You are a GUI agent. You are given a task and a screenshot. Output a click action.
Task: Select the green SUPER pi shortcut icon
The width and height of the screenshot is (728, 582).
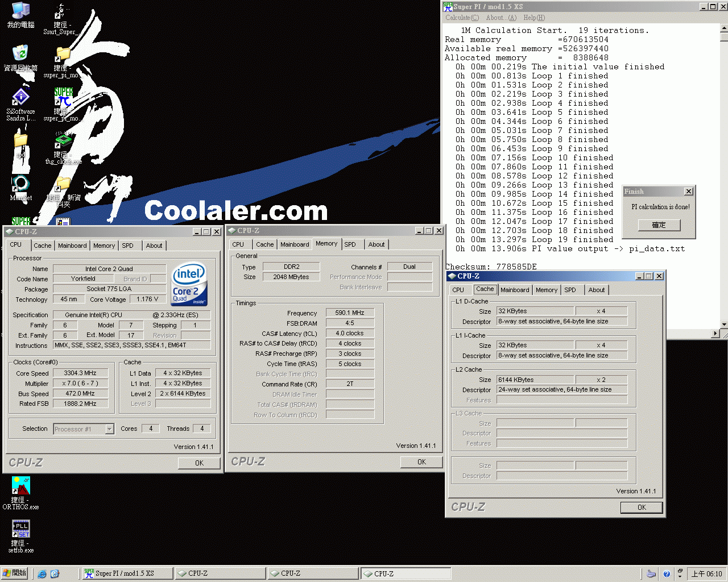click(x=62, y=103)
